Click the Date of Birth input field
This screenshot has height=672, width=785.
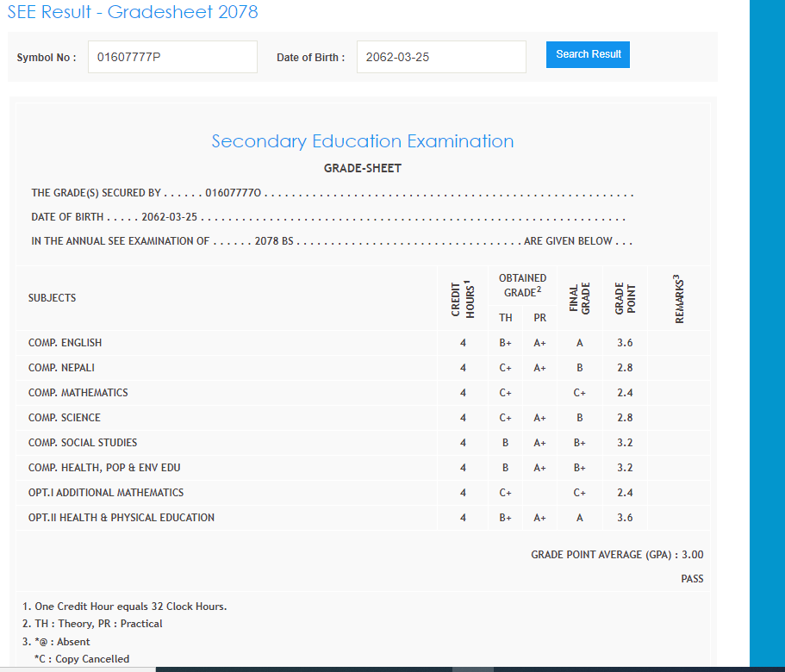[440, 57]
